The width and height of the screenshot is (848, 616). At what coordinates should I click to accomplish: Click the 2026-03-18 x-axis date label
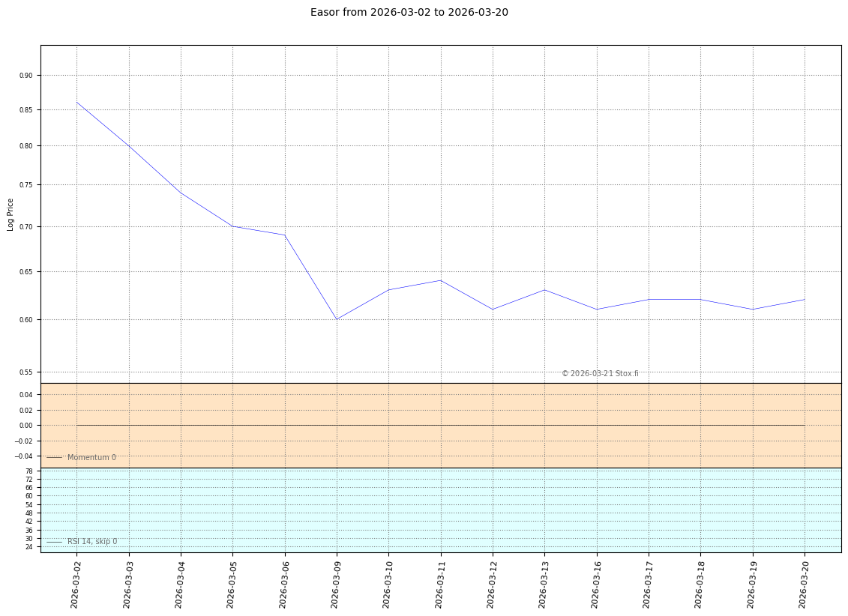point(700,584)
